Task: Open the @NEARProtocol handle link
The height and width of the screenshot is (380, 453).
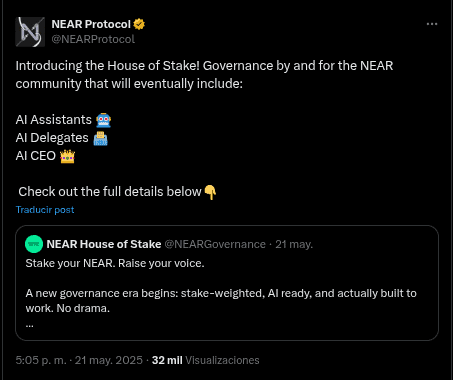Action: click(x=93, y=39)
